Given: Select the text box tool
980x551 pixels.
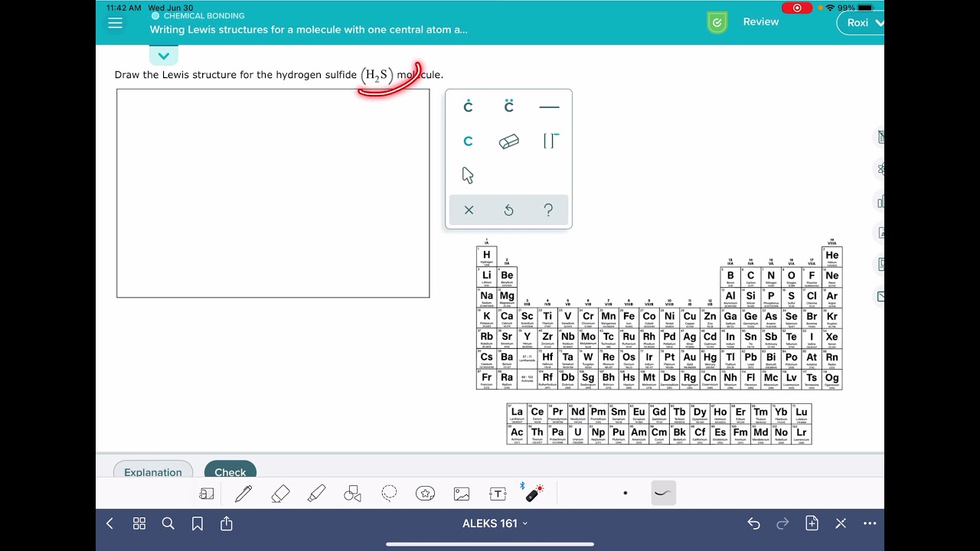Looking at the screenshot, I should 498,494.
